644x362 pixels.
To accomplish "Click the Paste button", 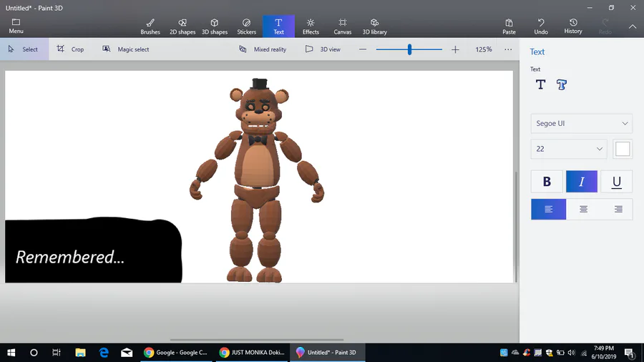I will 509,26.
